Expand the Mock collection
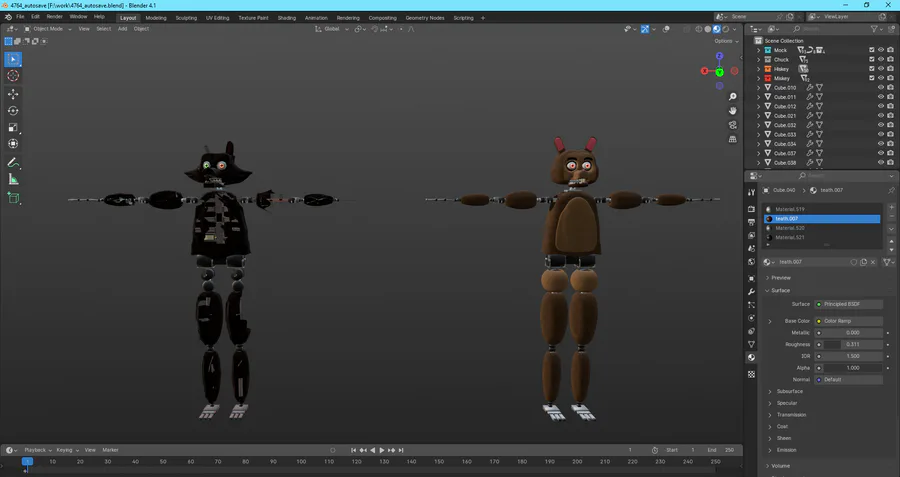This screenshot has width=900, height=477. click(759, 51)
